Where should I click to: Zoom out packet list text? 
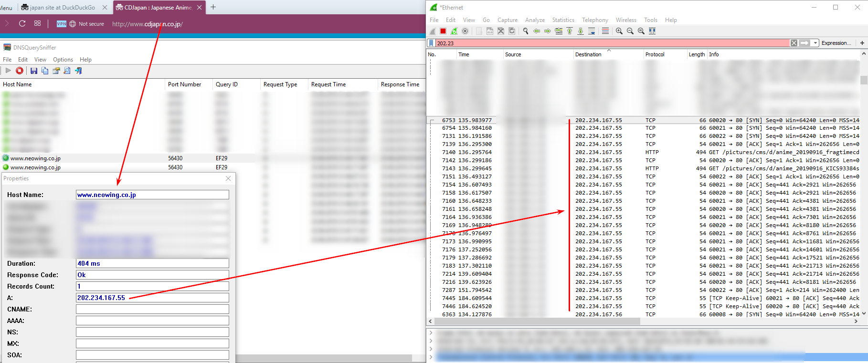[630, 31]
